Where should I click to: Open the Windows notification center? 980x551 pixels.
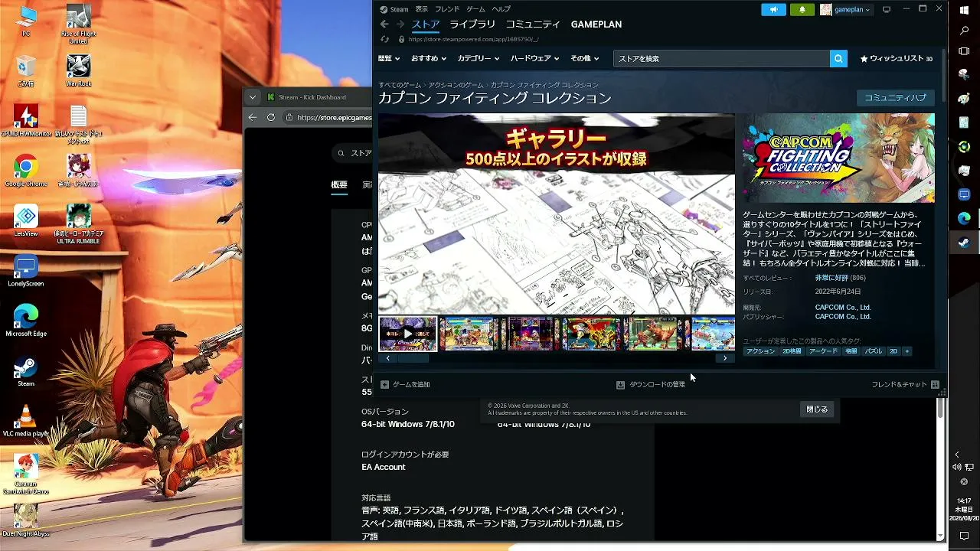964,536
